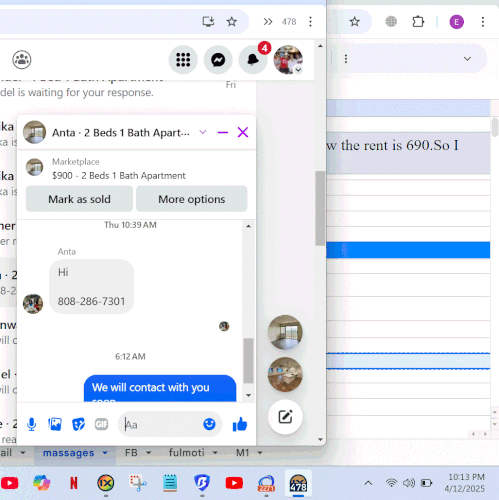Click cell with 'the rent is 690.So I'

408,153
